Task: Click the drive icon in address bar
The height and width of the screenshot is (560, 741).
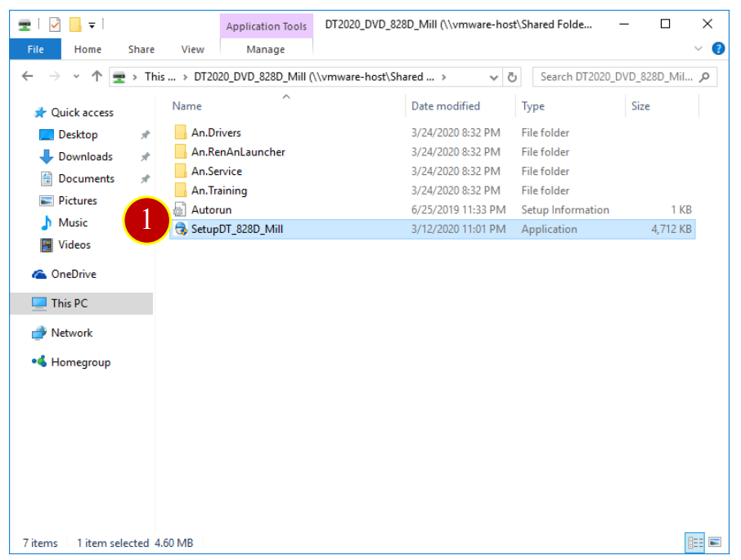Action: 119,77
